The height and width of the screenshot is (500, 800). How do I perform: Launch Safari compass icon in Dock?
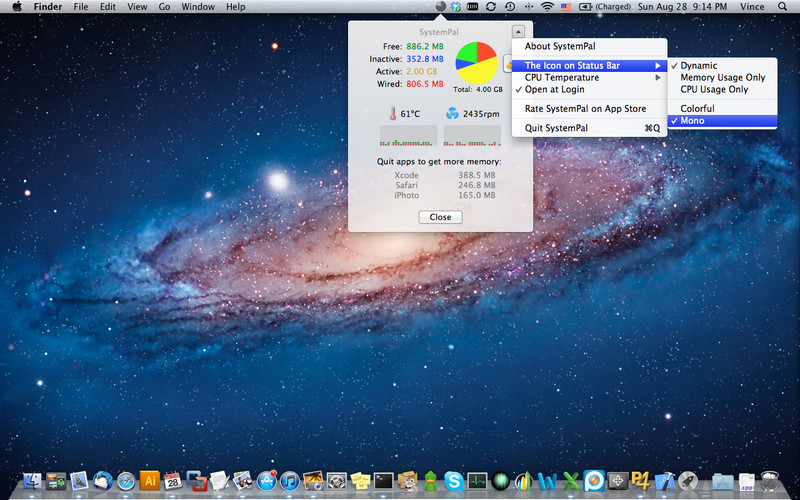126,481
